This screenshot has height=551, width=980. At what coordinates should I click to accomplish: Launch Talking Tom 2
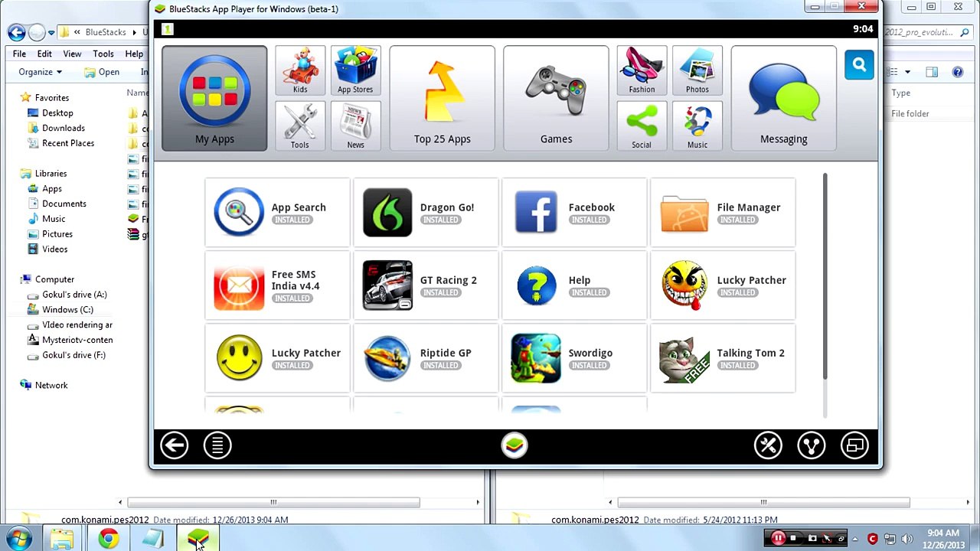723,358
